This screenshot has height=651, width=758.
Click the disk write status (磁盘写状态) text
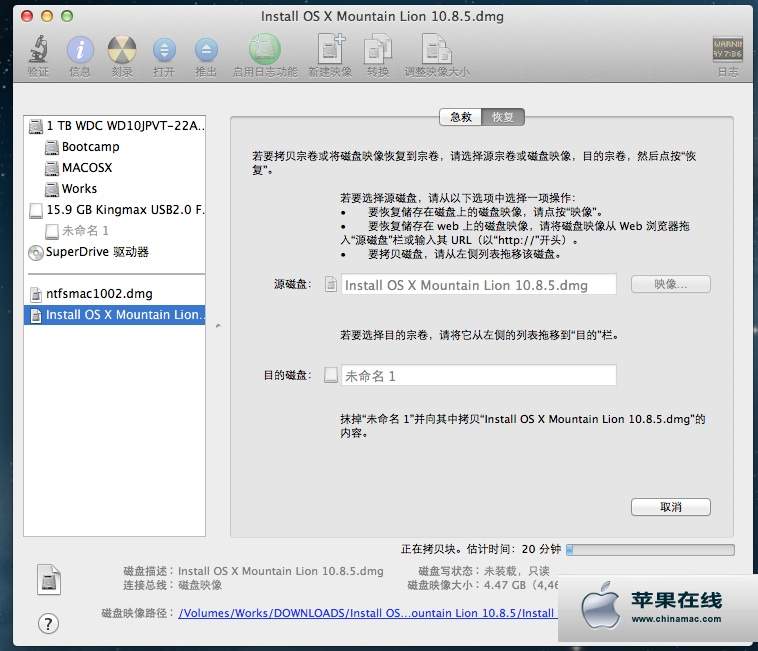(484, 571)
